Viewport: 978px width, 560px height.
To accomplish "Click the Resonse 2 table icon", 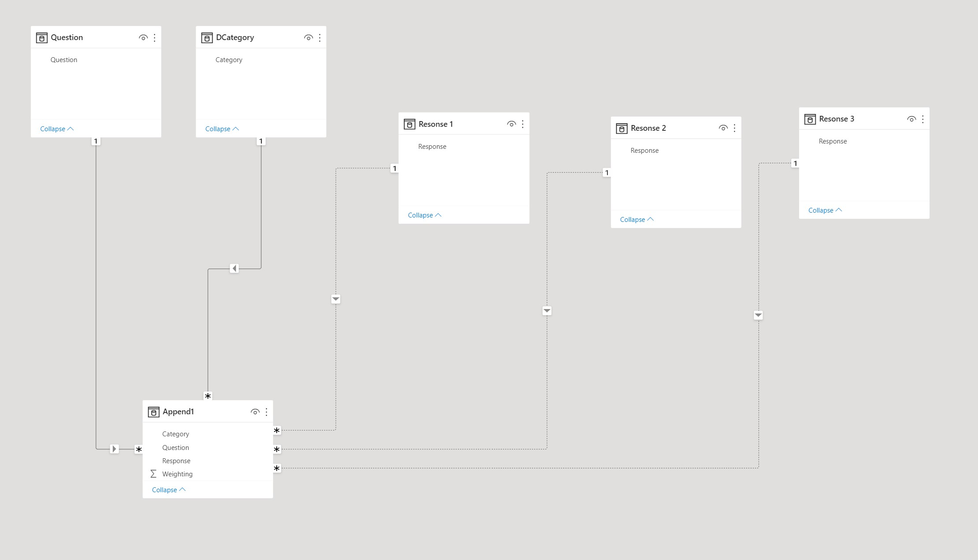I will 622,129.
